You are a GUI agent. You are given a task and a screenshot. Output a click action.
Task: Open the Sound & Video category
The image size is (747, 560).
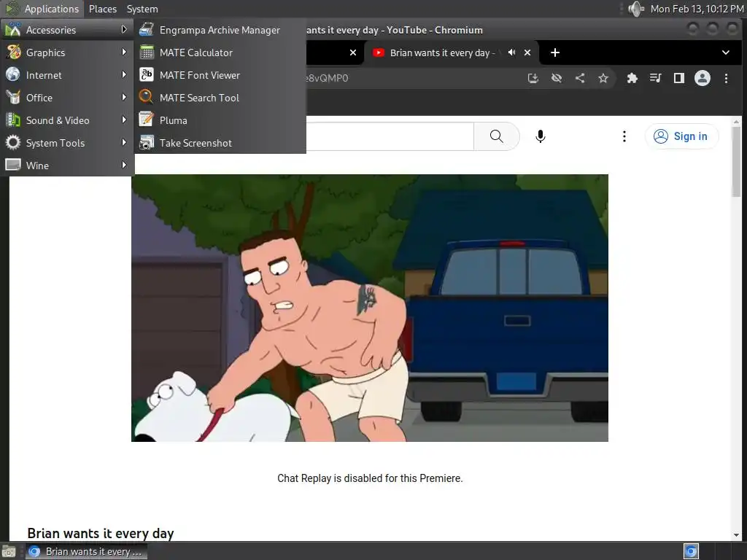pos(67,120)
